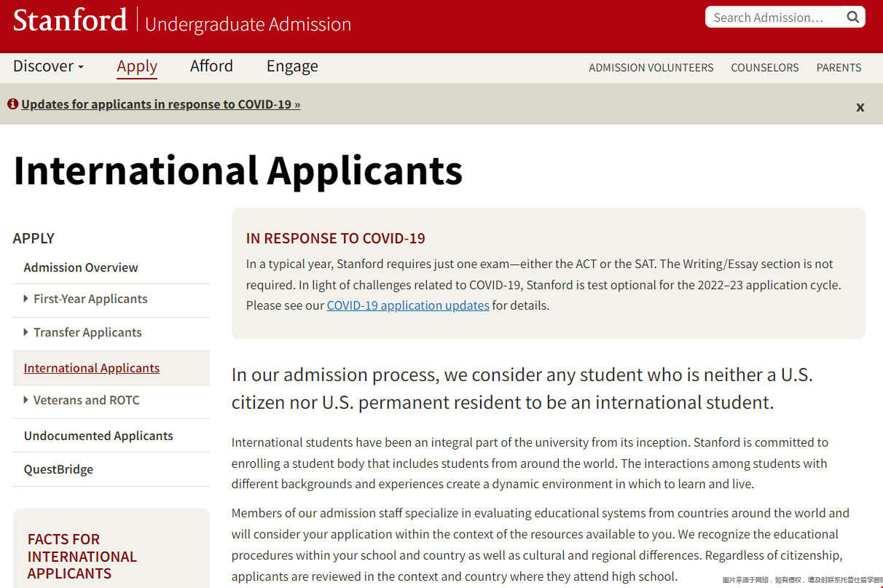This screenshot has height=588, width=883.
Task: Click the COVID-19 alert info icon
Action: (x=12, y=104)
